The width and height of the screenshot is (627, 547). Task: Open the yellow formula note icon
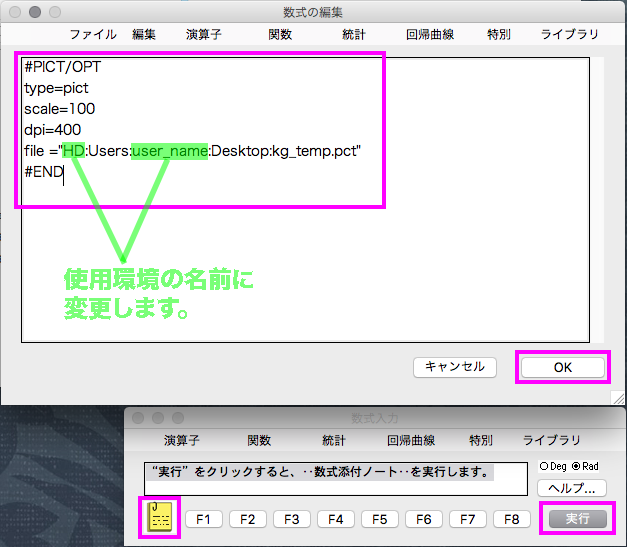click(160, 517)
